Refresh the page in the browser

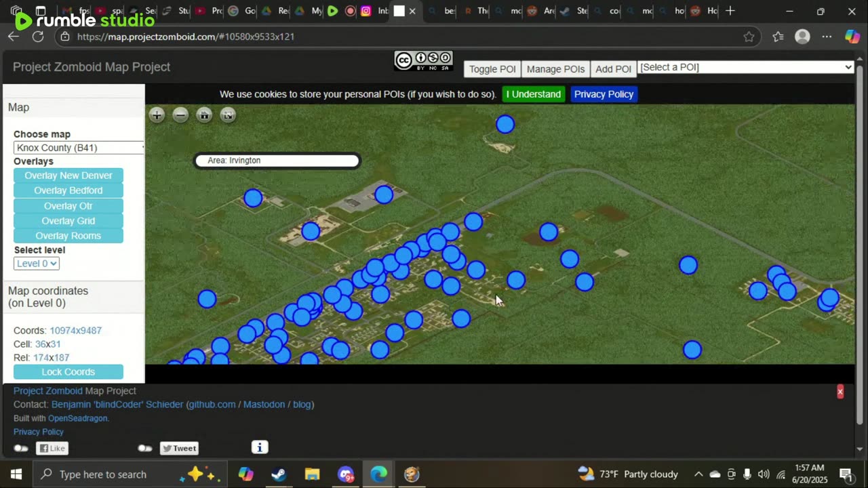[x=38, y=37]
